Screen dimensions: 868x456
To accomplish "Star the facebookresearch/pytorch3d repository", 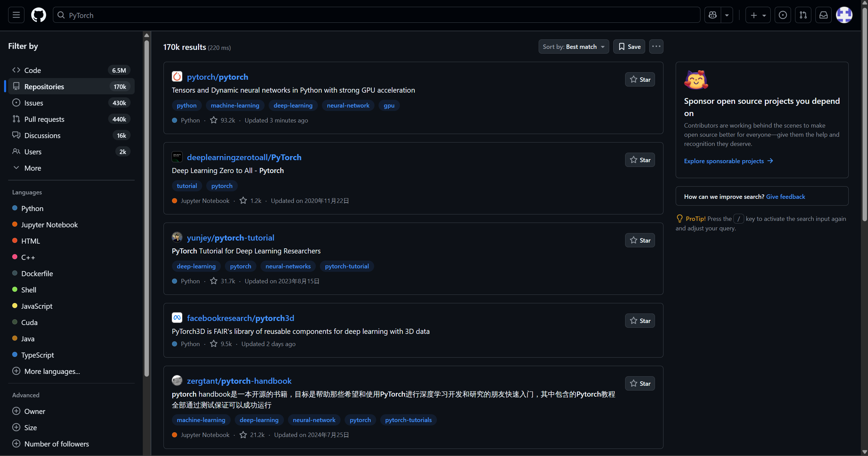I will 640,321.
